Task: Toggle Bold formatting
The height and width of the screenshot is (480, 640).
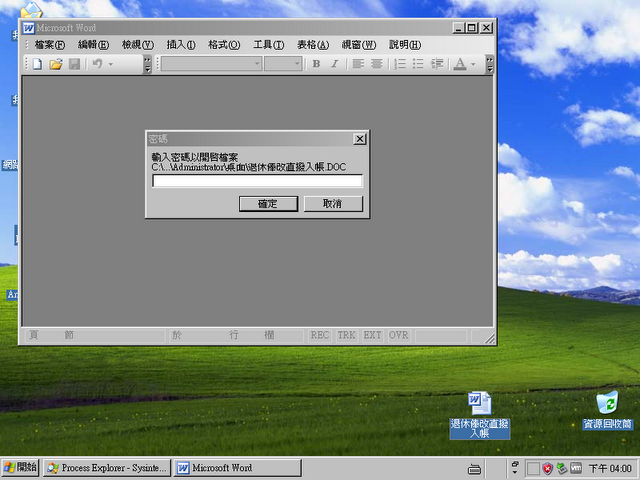Action: pyautogui.click(x=316, y=64)
